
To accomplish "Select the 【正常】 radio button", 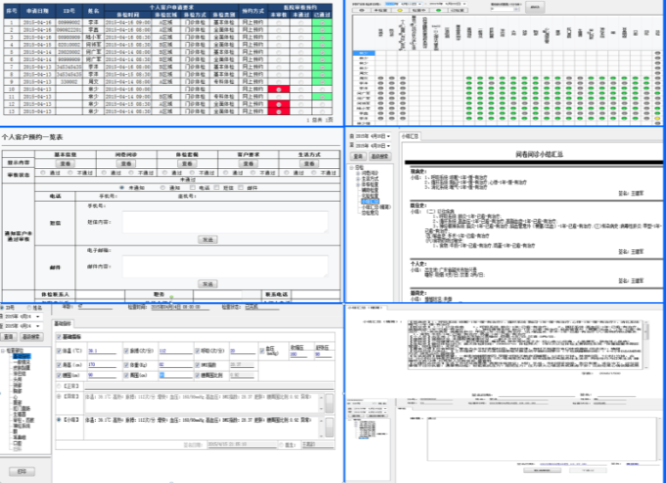I will (x=59, y=386).
